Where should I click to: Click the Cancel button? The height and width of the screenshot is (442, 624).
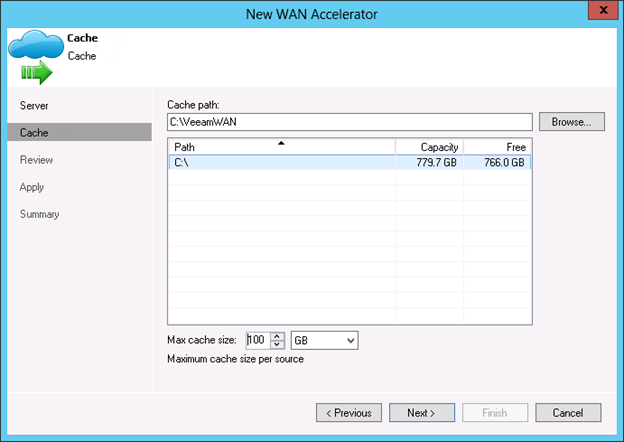pos(568,413)
